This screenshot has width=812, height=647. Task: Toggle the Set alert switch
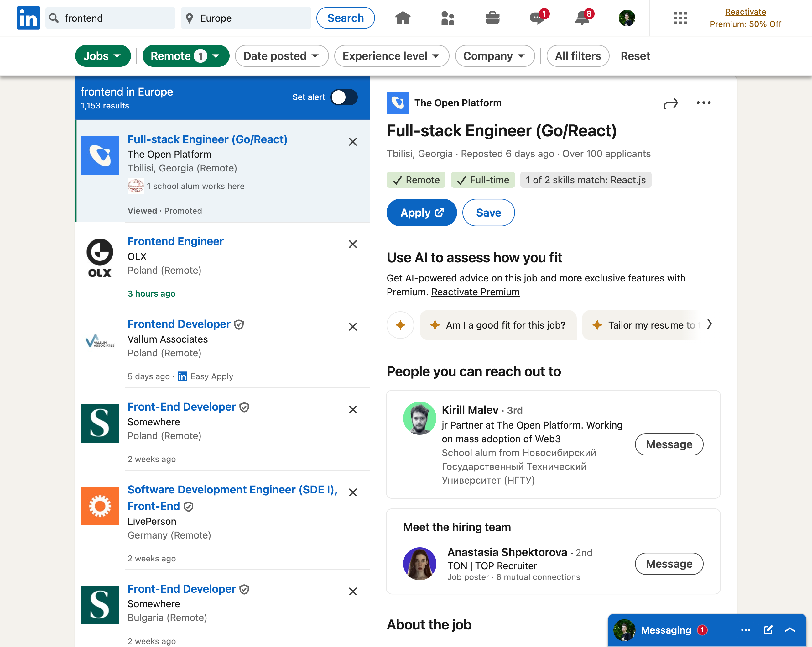click(x=344, y=97)
